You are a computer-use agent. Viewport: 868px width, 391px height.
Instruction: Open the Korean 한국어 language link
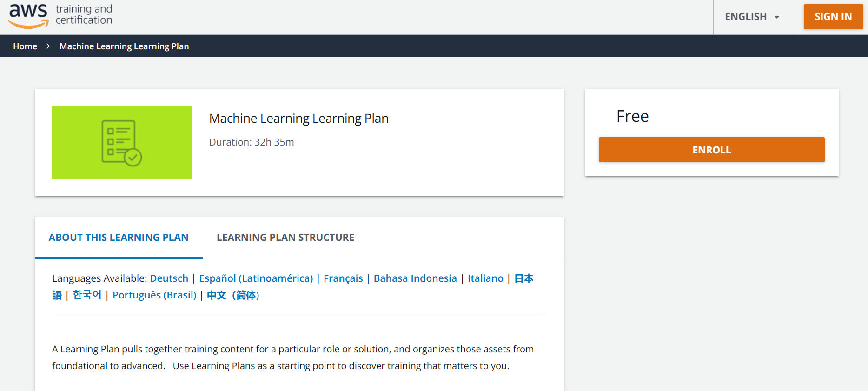click(87, 295)
